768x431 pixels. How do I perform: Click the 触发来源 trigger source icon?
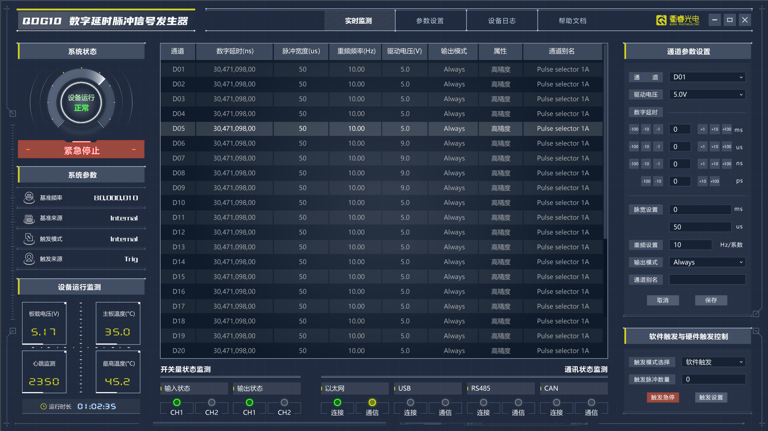(29, 259)
